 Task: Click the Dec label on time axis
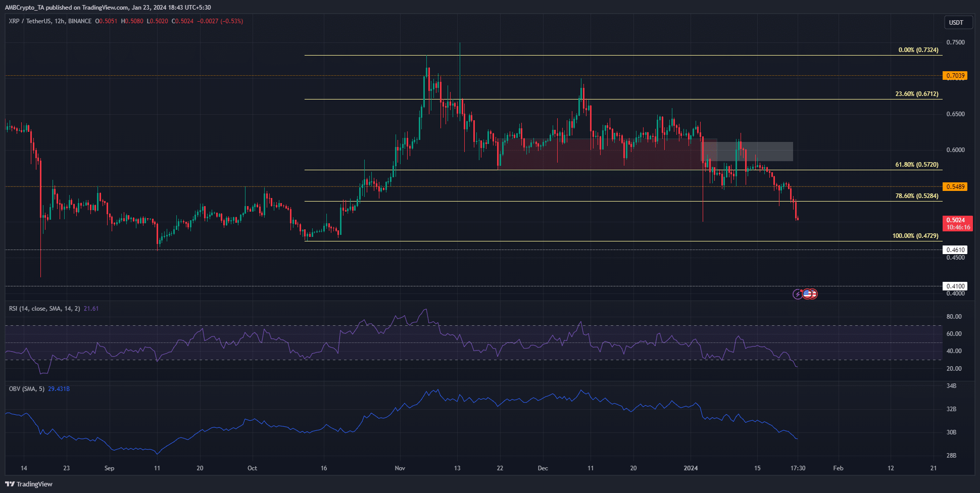543,468
